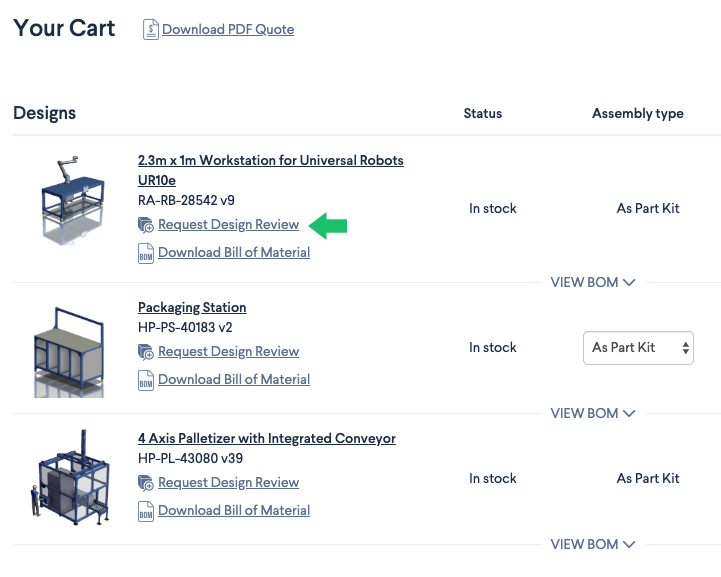This screenshot has width=721, height=577.
Task: Click the Your Cart page heading
Action: click(64, 28)
